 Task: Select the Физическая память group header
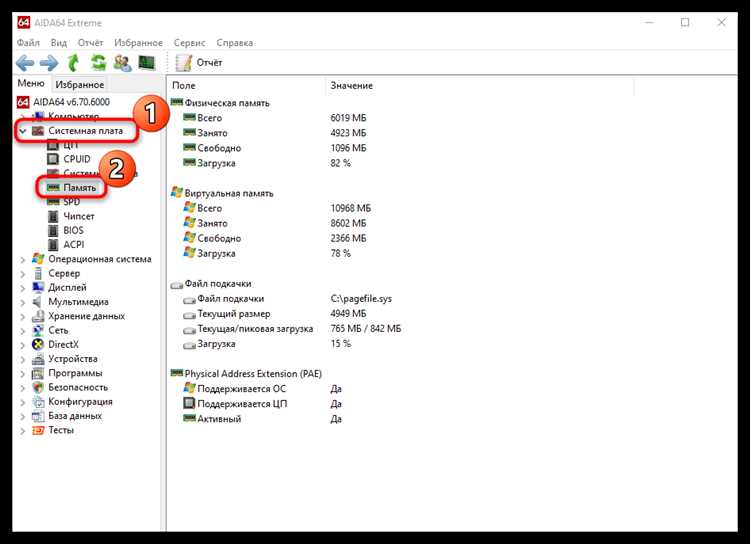(x=227, y=103)
